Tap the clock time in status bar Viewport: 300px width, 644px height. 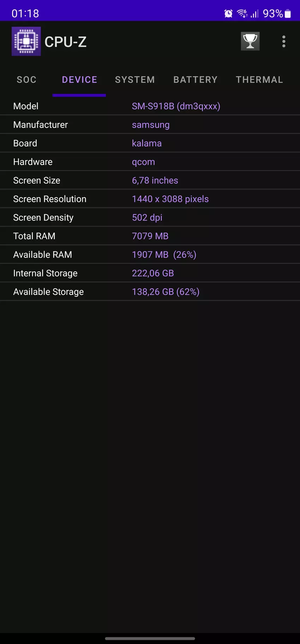pos(25,14)
